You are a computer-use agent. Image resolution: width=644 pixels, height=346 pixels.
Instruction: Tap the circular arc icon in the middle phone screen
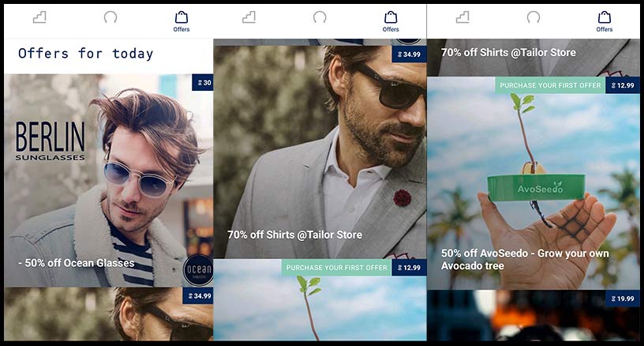pos(320,17)
